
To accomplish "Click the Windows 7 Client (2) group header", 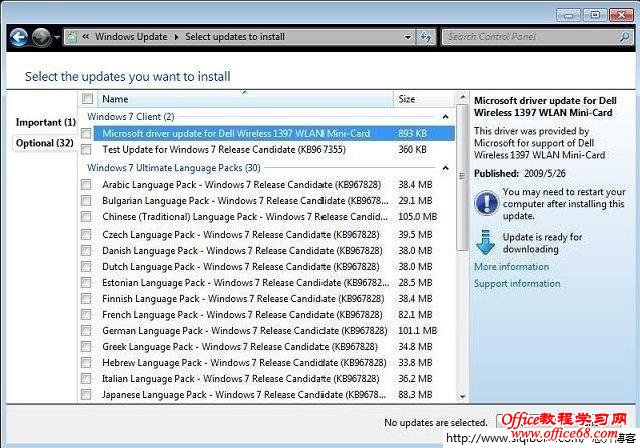I will pyautogui.click(x=131, y=117).
